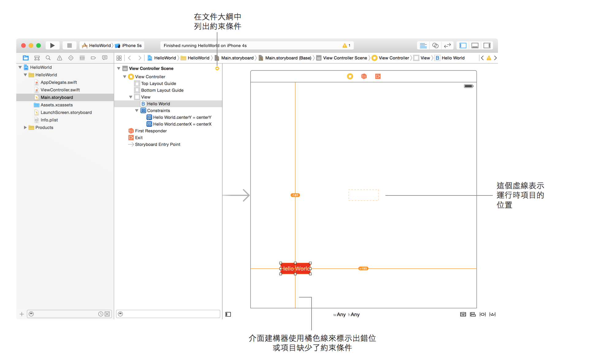Open the wAny hAny size class control

(346, 314)
